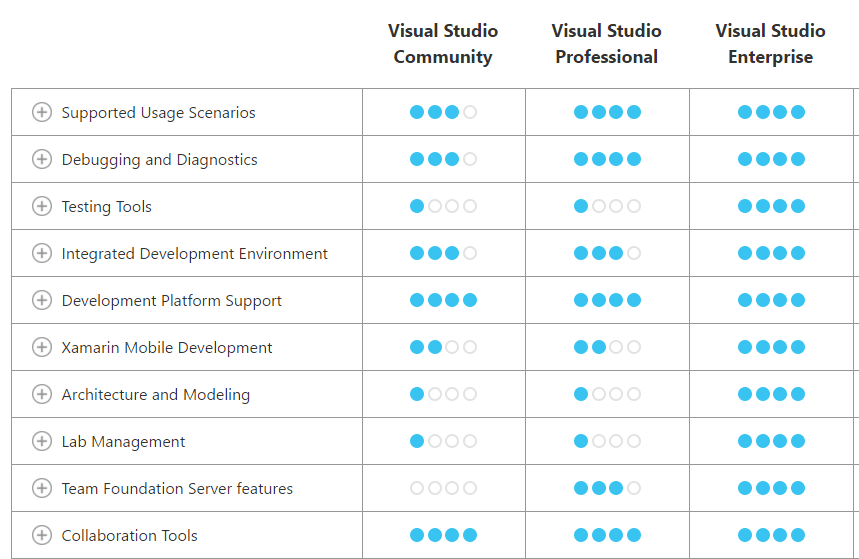Click the Supported Usage Scenarios label
859x559 pixels.
158,113
